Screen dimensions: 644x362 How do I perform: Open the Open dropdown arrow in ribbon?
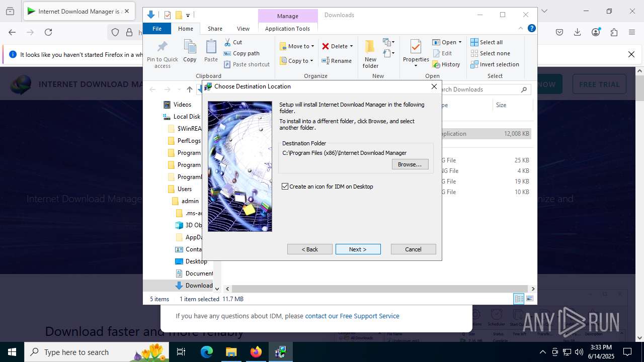tap(460, 42)
